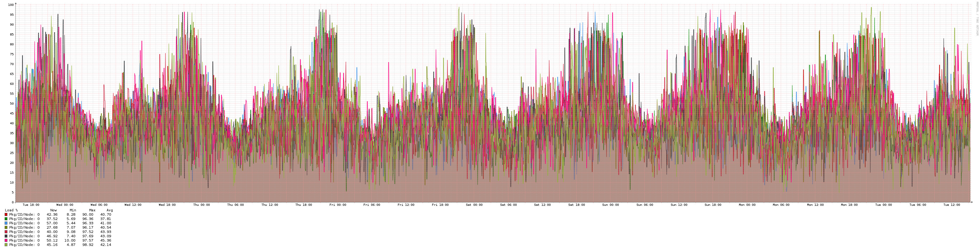The width and height of the screenshot is (980, 249).
Task: Click the 'Mon 18:00' time axis label
Action: tap(850, 205)
